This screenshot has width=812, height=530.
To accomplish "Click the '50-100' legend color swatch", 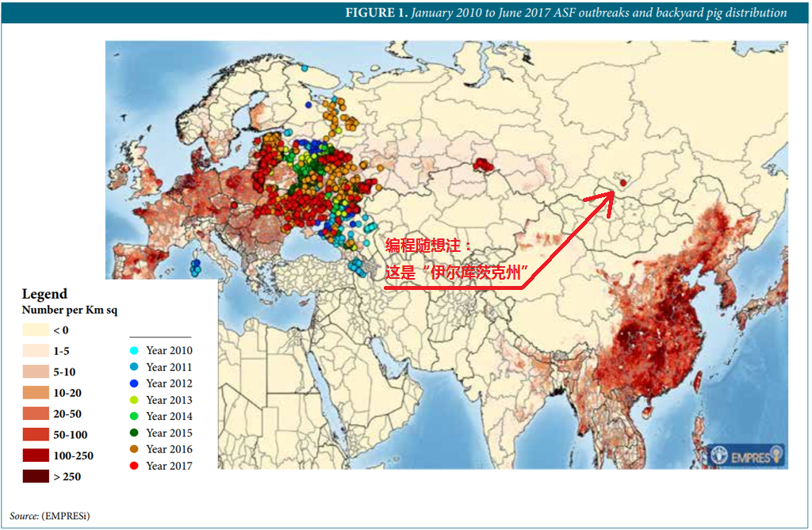I will click(34, 435).
